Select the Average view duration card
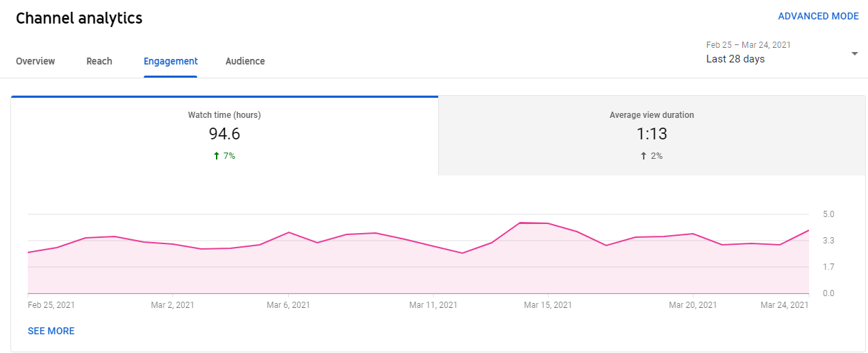 click(652, 135)
